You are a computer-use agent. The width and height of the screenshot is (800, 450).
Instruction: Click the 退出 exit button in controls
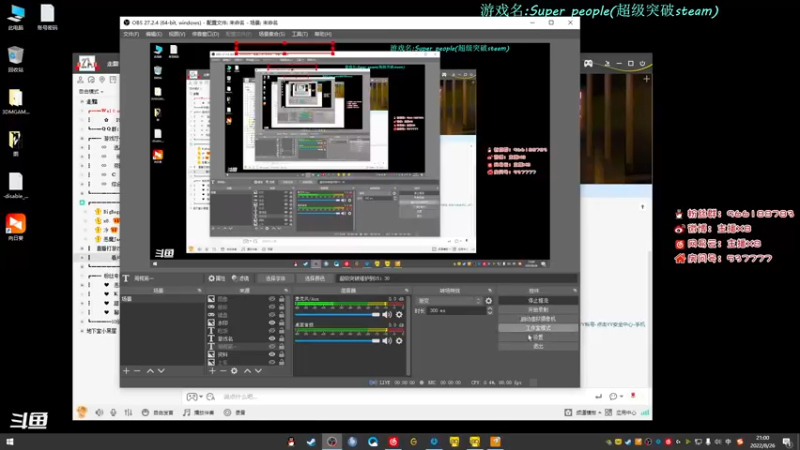(538, 346)
